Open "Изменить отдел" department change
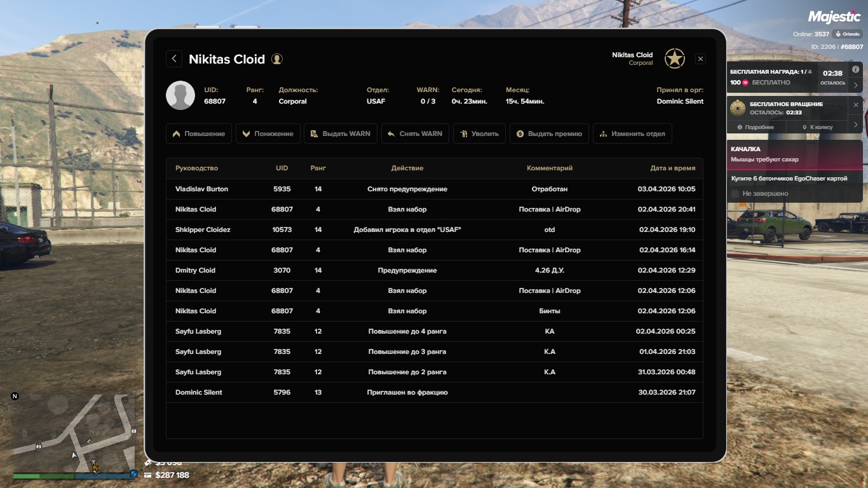This screenshot has width=868, height=488. pos(632,133)
